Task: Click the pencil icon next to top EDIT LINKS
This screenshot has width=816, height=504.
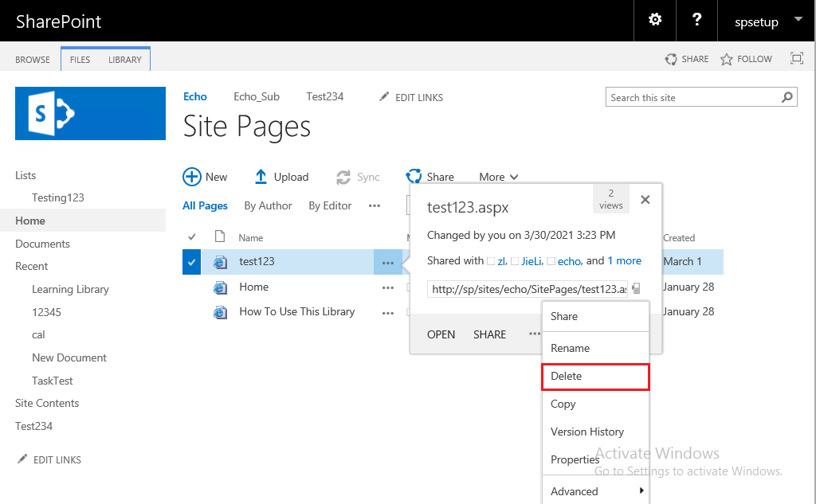Action: [x=384, y=97]
